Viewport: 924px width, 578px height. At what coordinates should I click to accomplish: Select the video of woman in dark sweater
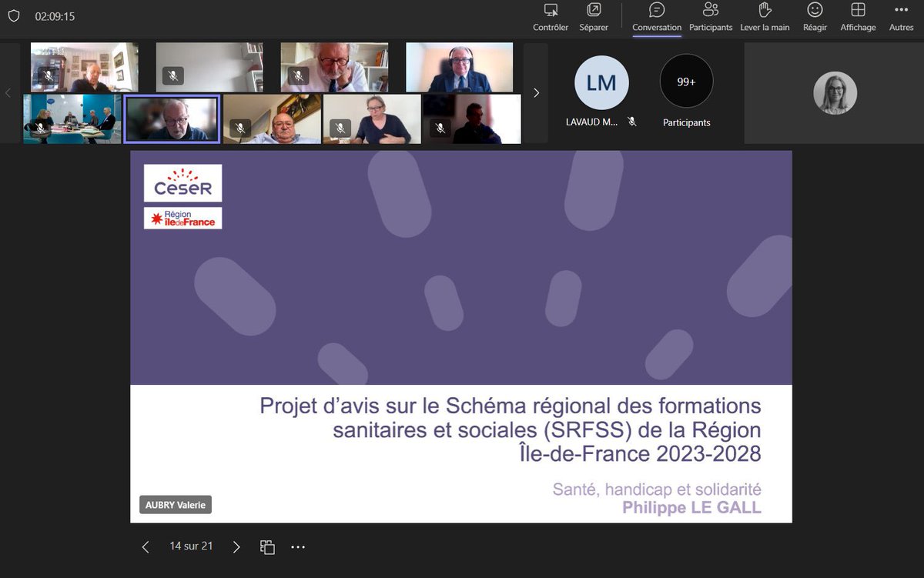tap(372, 119)
